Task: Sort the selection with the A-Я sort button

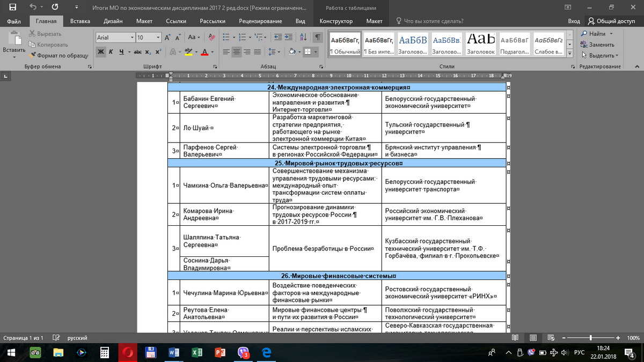Action: pos(304,38)
